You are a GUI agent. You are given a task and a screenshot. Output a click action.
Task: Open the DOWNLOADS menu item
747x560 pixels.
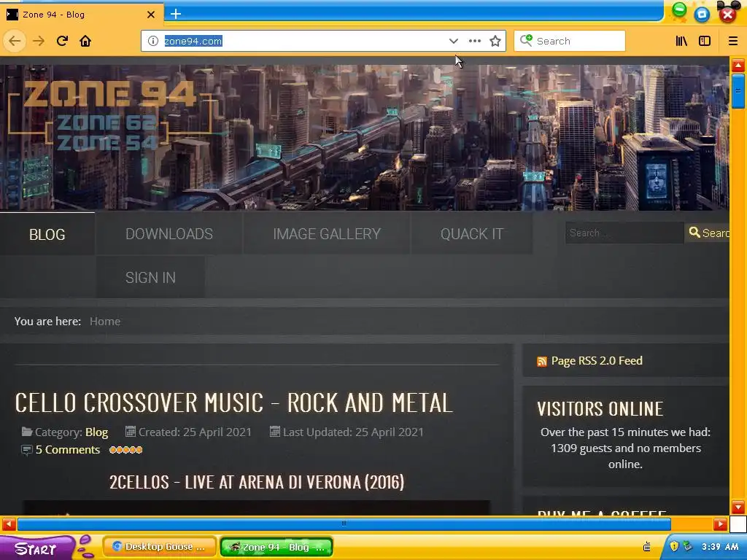click(169, 234)
